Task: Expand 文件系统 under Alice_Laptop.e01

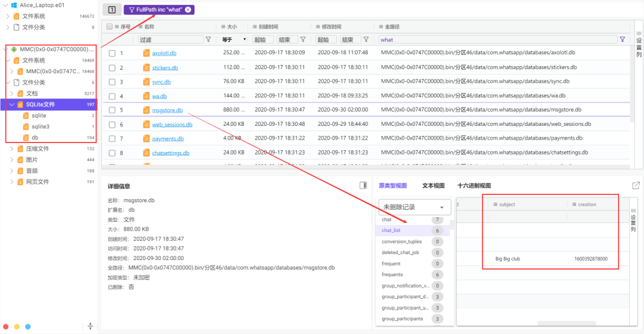Action: pyautogui.click(x=8, y=16)
